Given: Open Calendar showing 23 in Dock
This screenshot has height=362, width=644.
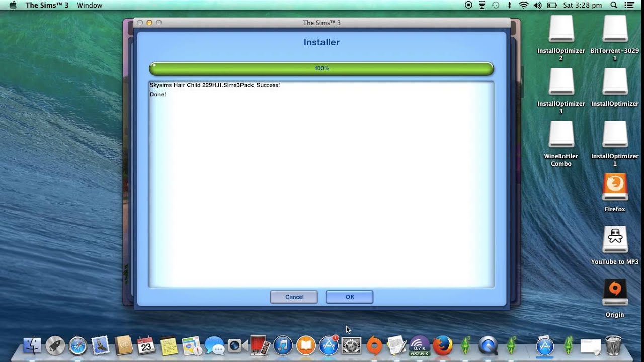Looking at the screenshot, I should coord(146,345).
